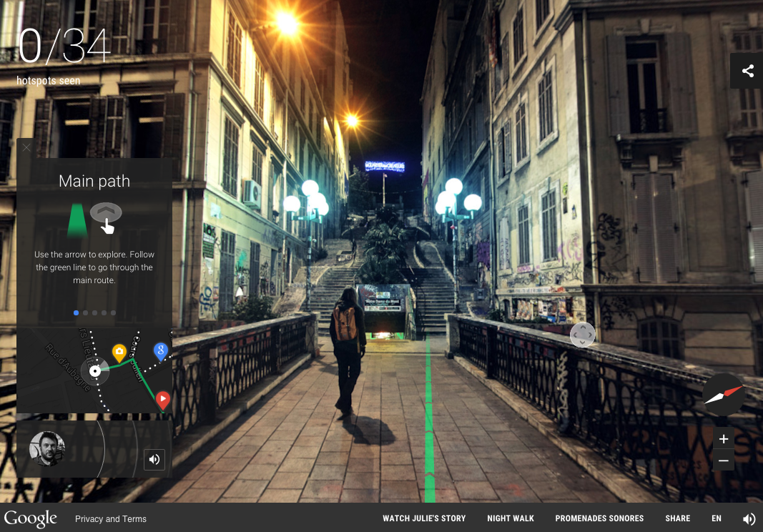This screenshot has width=763, height=532.
Task: Toggle the sound icon in the bottom-right corner
Action: (749, 518)
